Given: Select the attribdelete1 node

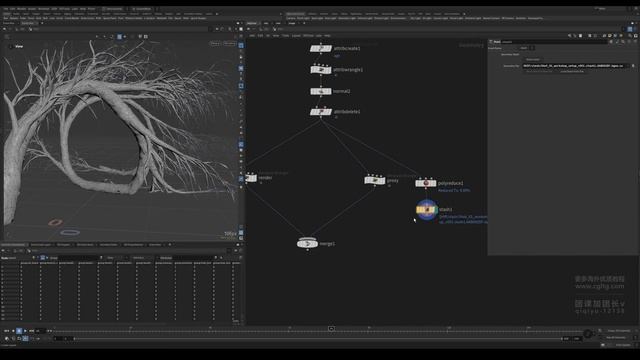Looking at the screenshot, I should tap(321, 112).
